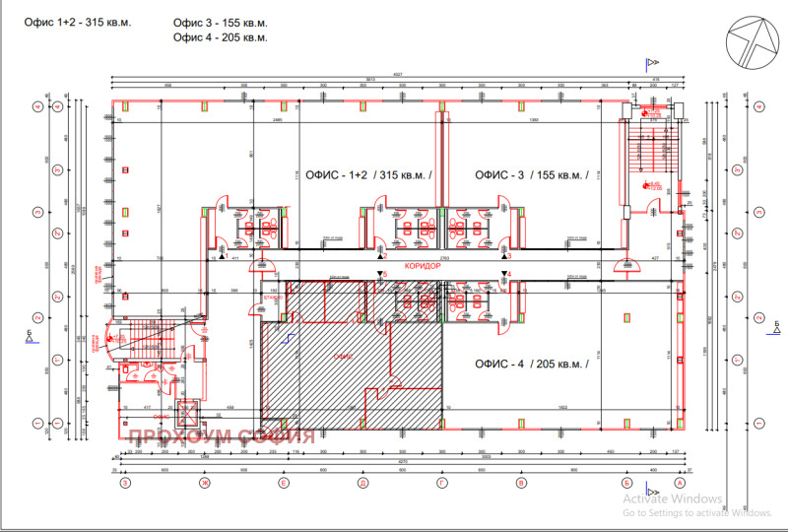The height and width of the screenshot is (532, 788).
Task: Click grid axis circle Е on the bottom row
Action: tap(283, 484)
